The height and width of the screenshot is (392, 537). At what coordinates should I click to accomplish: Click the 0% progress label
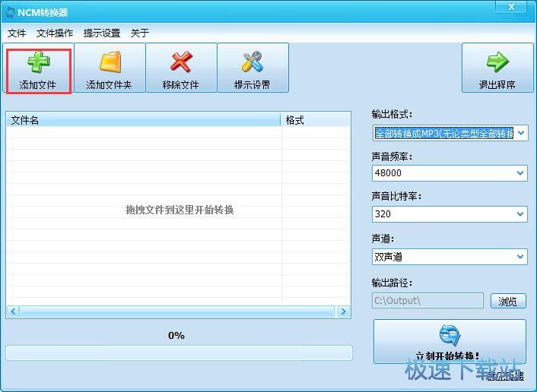pos(176,336)
